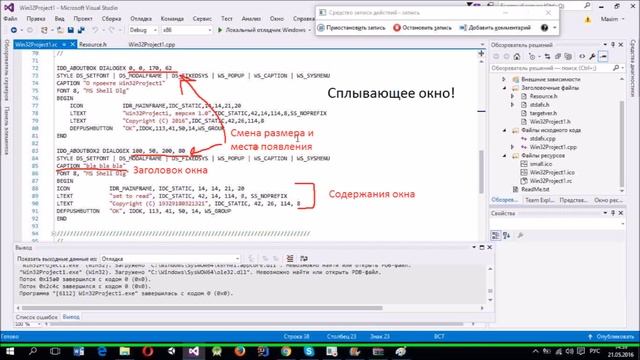Open the Проект menu
The image size is (640, 360).
click(x=83, y=19)
